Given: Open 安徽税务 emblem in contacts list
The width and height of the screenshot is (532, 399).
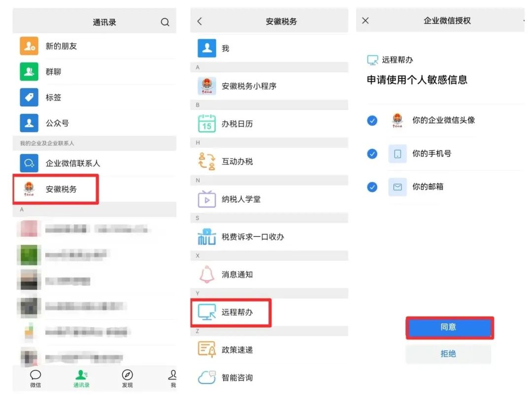Looking at the screenshot, I should [29, 189].
